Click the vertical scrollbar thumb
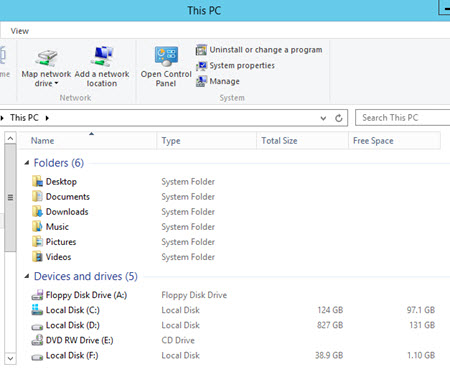 [11, 197]
